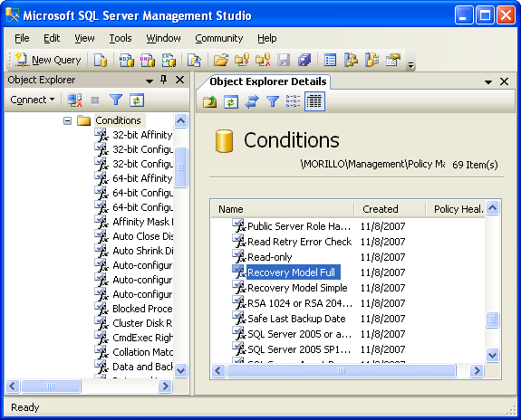The height and width of the screenshot is (420, 521).
Task: Open the Tools menu
Action: [121, 38]
